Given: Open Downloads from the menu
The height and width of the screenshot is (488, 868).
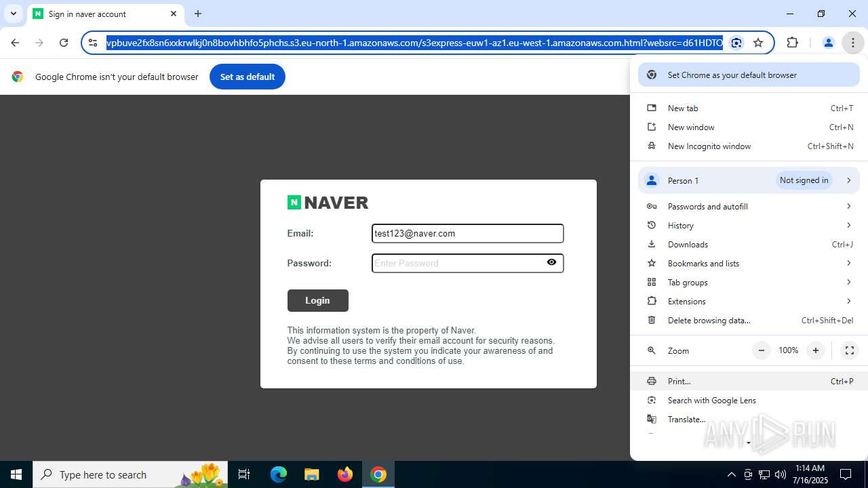Looking at the screenshot, I should [749, 245].
